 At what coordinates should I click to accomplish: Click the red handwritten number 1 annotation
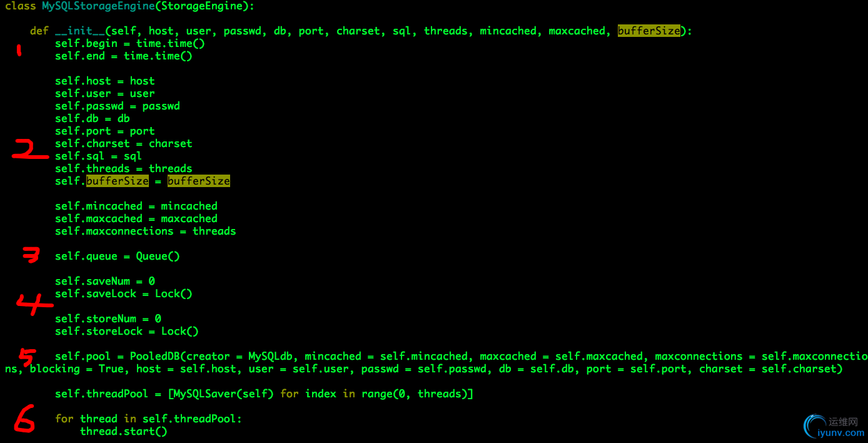[19, 50]
